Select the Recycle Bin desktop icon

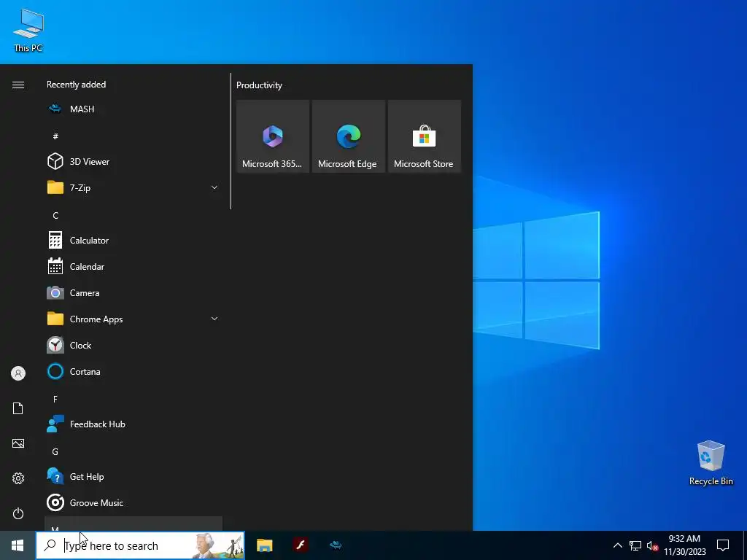coord(711,463)
